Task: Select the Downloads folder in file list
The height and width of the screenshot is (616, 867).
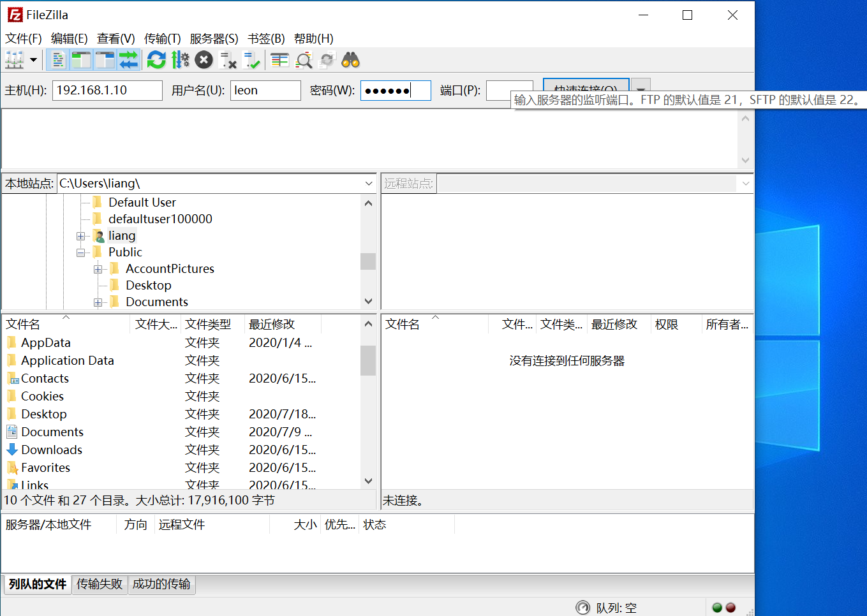Action: [181, 450]
